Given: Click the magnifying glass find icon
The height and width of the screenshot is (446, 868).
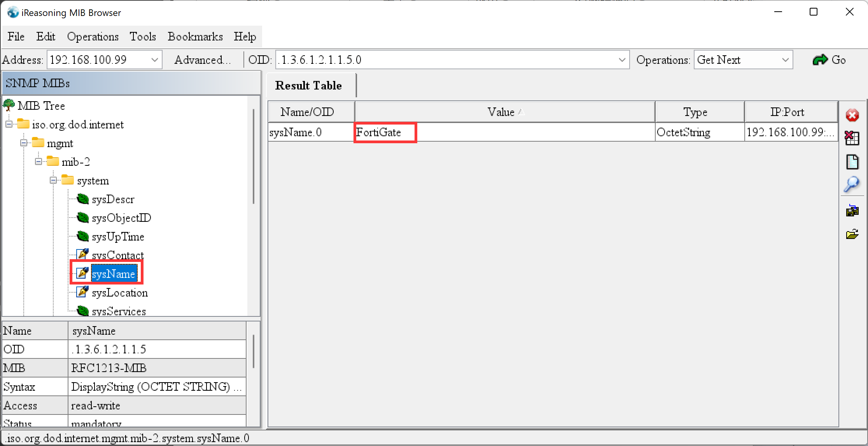Looking at the screenshot, I should tap(852, 184).
